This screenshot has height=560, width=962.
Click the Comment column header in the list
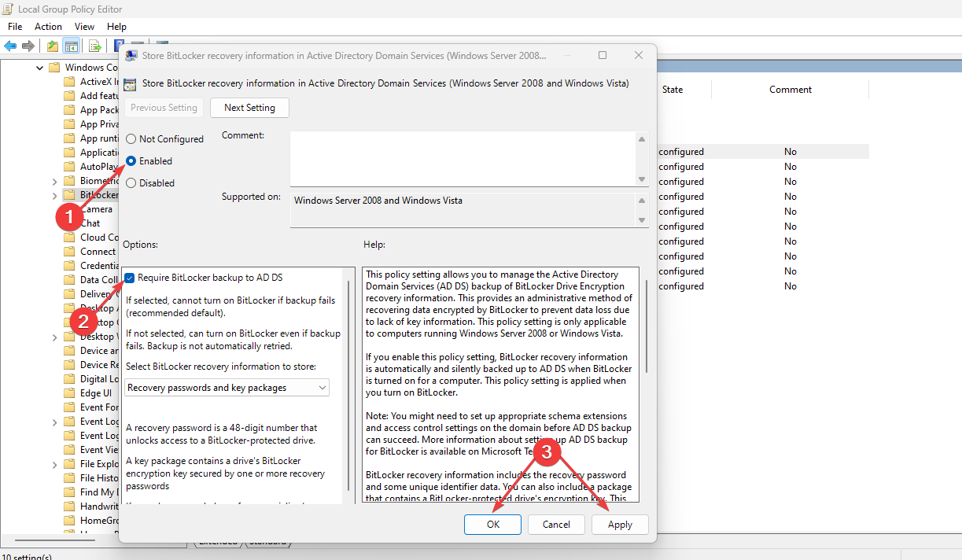pyautogui.click(x=791, y=90)
